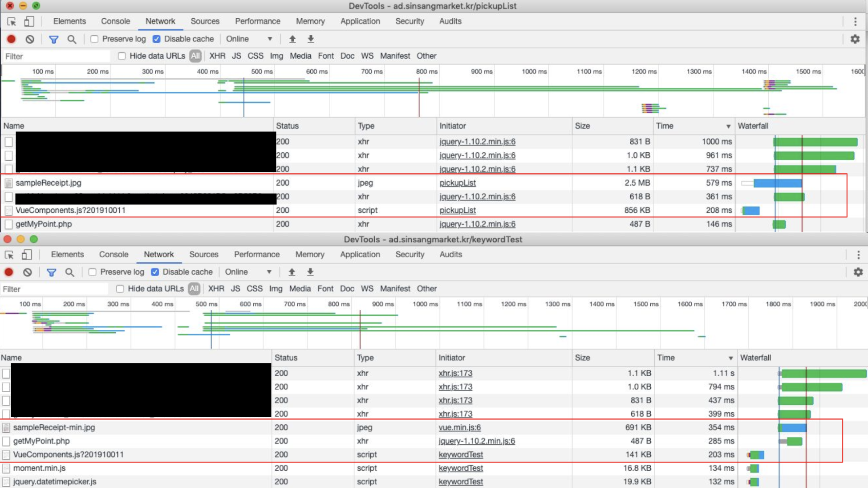
Task: Click the red record button in top DevTools
Action: 11,39
